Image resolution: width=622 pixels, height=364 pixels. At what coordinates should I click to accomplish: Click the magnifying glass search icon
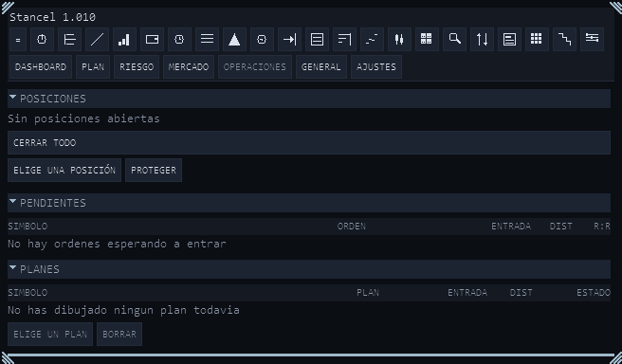tap(454, 40)
